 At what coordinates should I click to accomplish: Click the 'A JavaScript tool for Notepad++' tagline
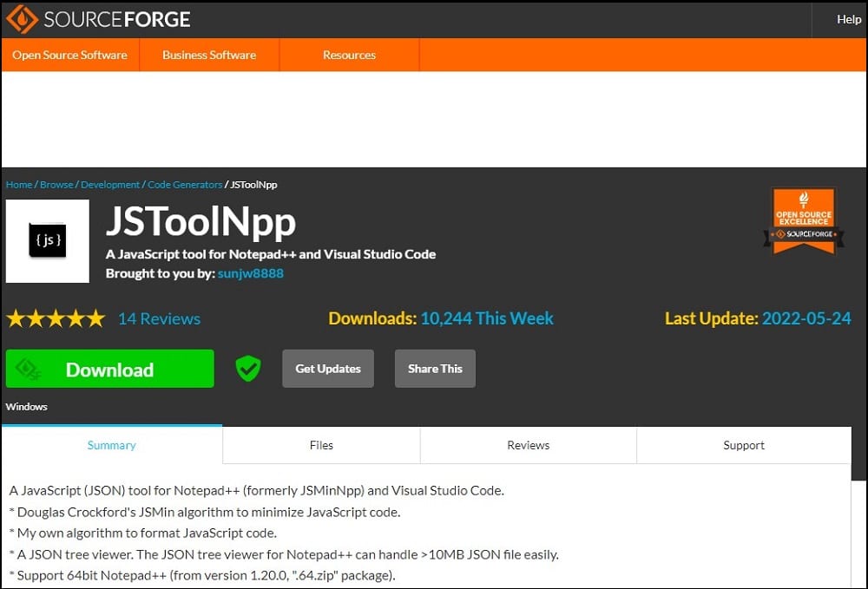click(x=271, y=254)
